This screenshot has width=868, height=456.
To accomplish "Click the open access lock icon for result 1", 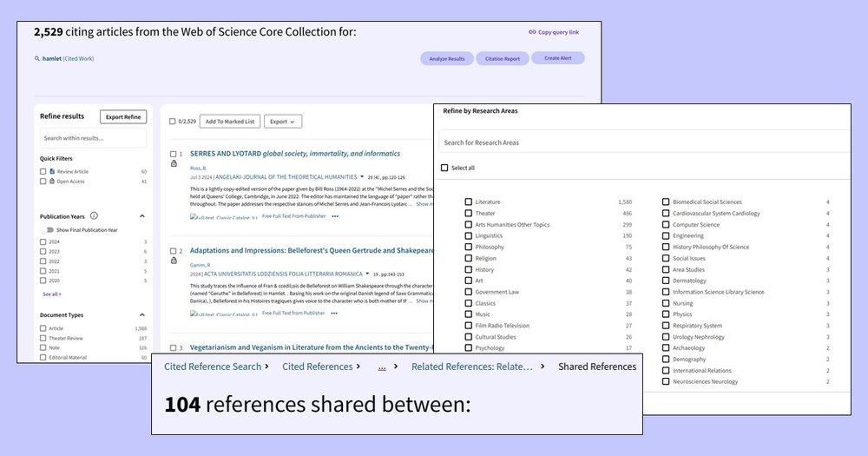I will 174,163.
